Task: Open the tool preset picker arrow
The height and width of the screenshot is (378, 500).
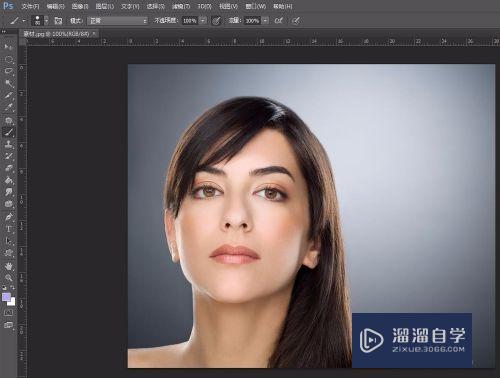Action: pyautogui.click(x=24, y=21)
